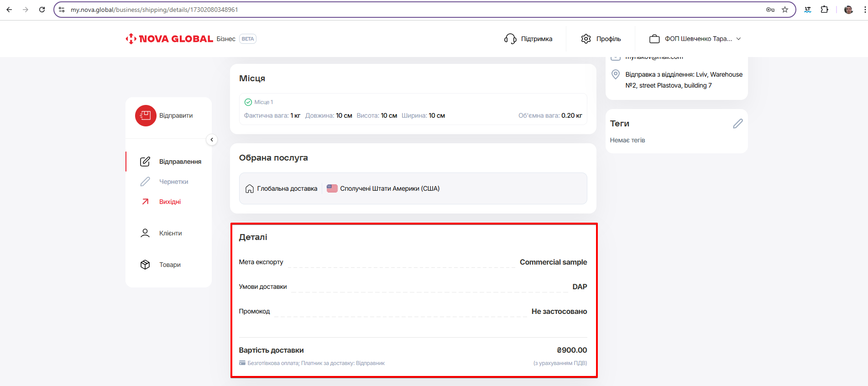Open Profile via the gear icon

point(586,39)
